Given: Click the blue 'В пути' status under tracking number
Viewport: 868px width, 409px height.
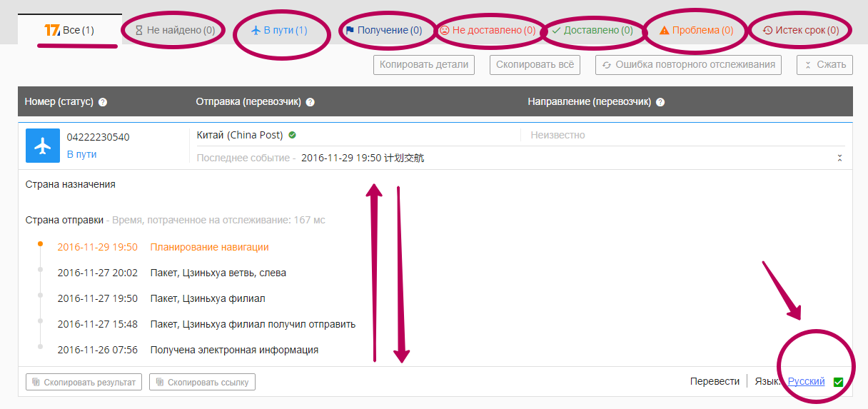Looking at the screenshot, I should tap(81, 154).
